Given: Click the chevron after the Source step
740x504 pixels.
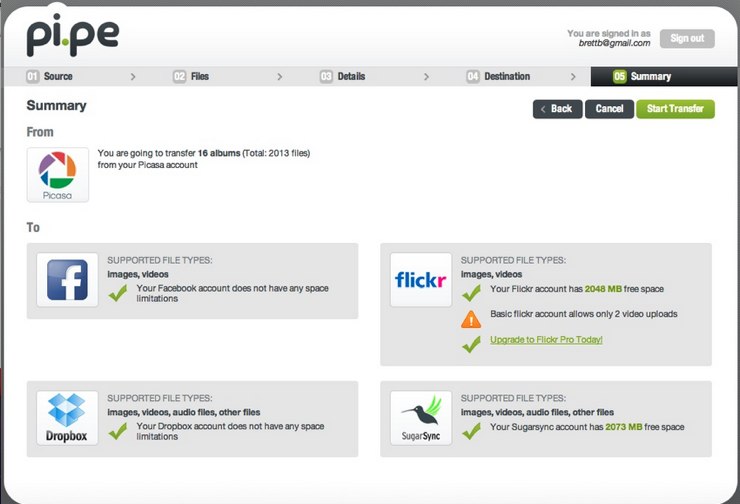Looking at the screenshot, I should tap(133, 76).
